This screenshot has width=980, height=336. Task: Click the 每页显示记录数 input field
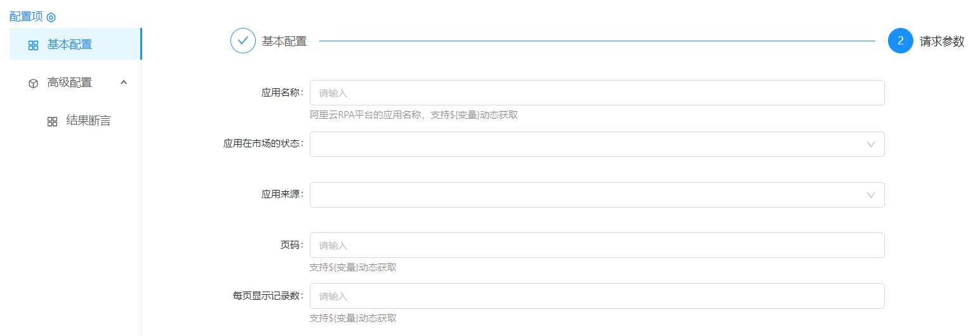(597, 296)
